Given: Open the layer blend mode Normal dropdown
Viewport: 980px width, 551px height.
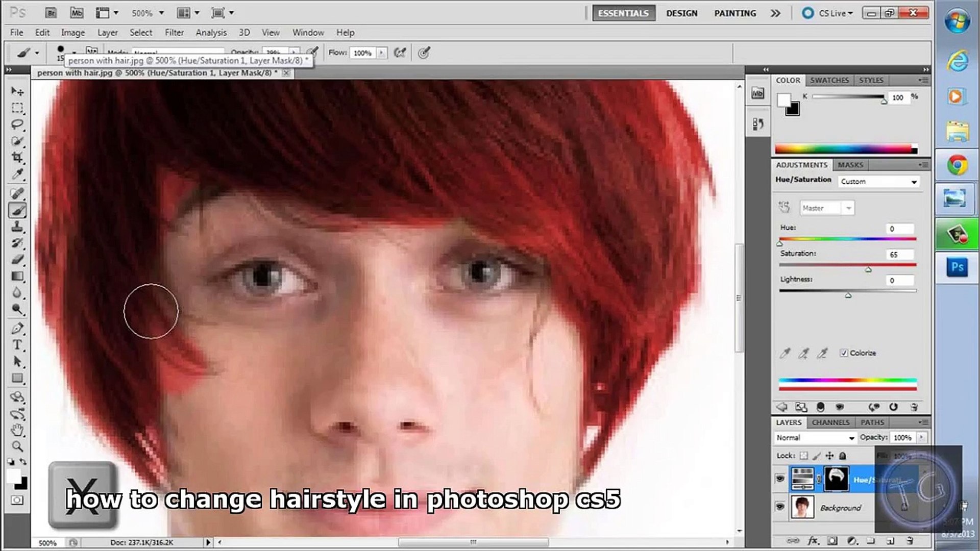Looking at the screenshot, I should (x=815, y=438).
